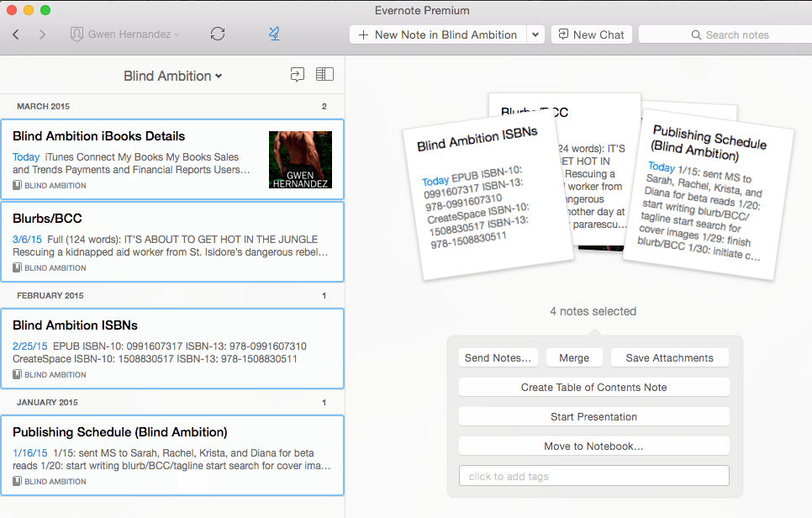This screenshot has width=812, height=518.
Task: Merge the selected notes
Action: coord(574,358)
